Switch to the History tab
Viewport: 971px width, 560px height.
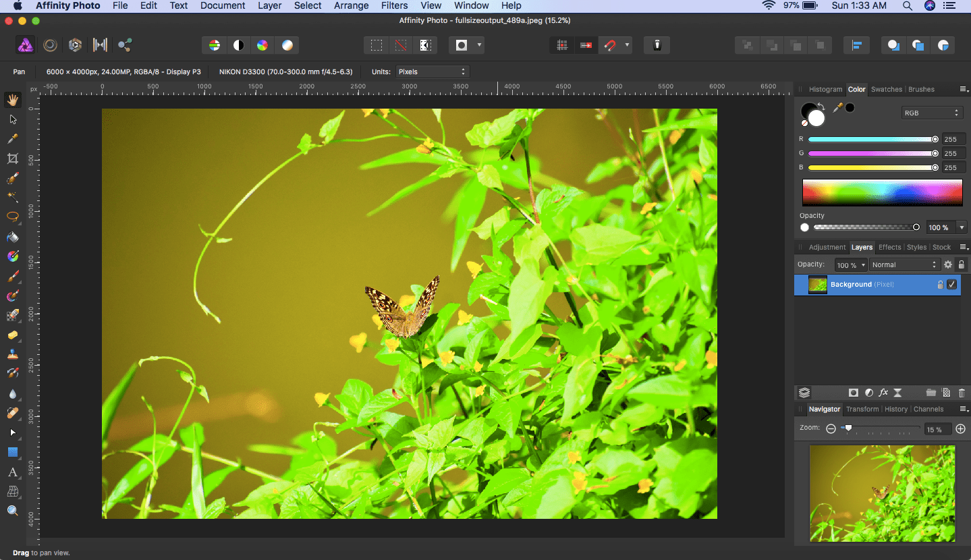click(x=895, y=409)
